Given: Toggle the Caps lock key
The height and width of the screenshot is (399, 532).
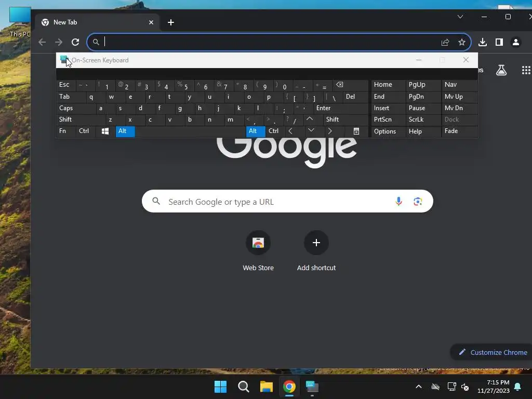Looking at the screenshot, I should 76,108.
